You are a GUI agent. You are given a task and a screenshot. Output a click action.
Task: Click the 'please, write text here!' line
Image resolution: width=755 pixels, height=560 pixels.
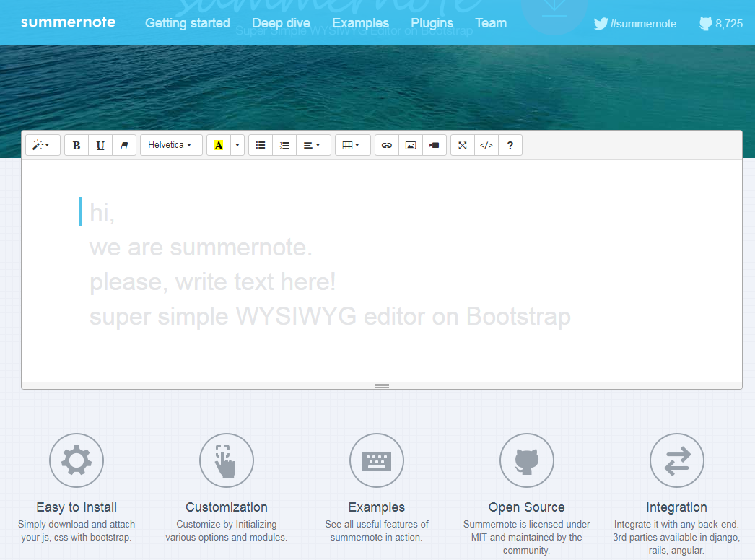pos(212,282)
